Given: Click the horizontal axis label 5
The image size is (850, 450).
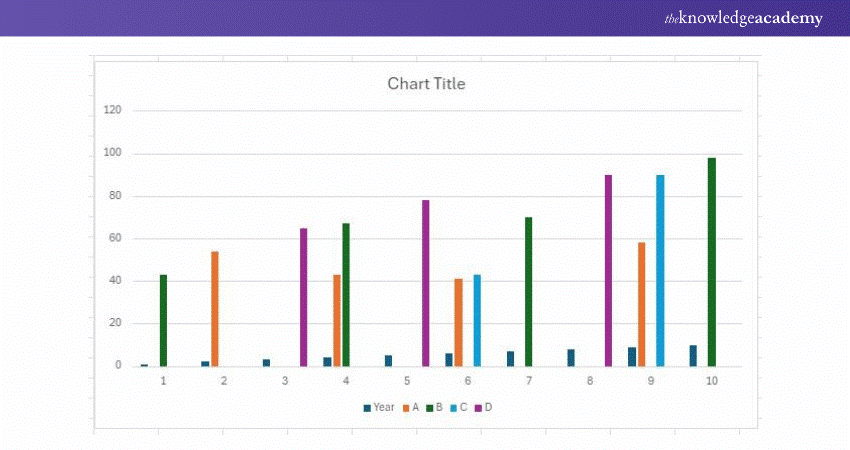Looking at the screenshot, I should 407,381.
